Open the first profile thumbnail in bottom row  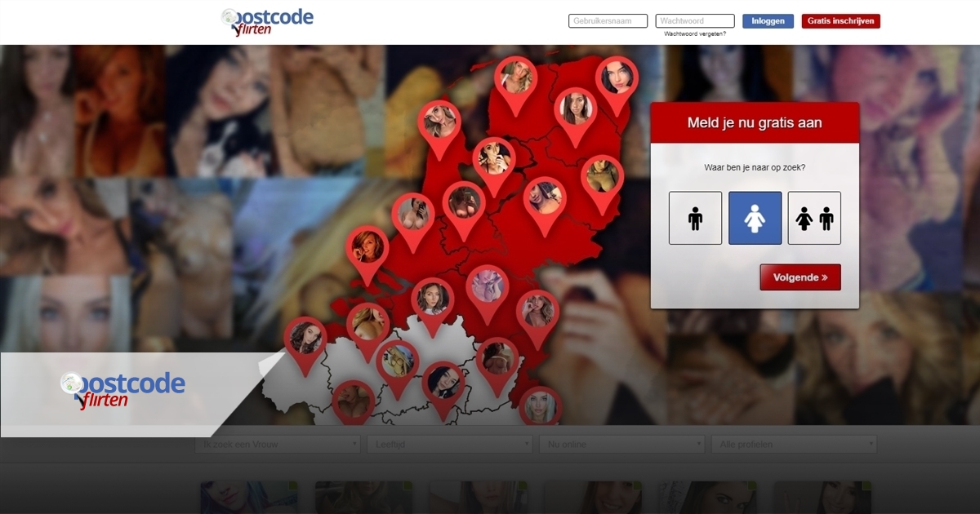[x=249, y=498]
